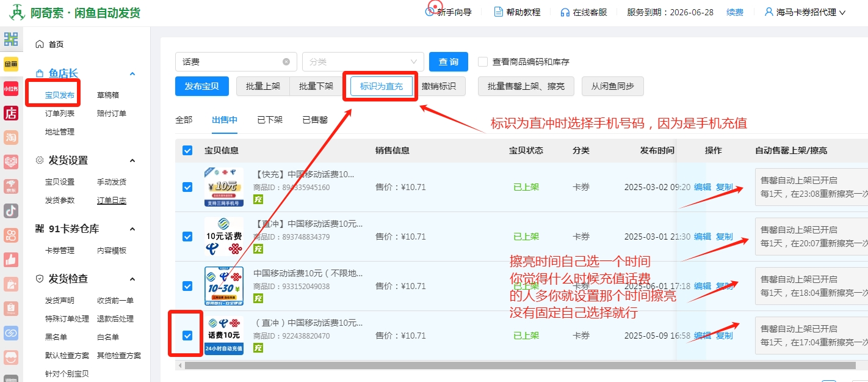Uncheck the 【快充】中国移动话费 item checkbox
Screen dimensions: 868x382
pyautogui.click(x=187, y=187)
